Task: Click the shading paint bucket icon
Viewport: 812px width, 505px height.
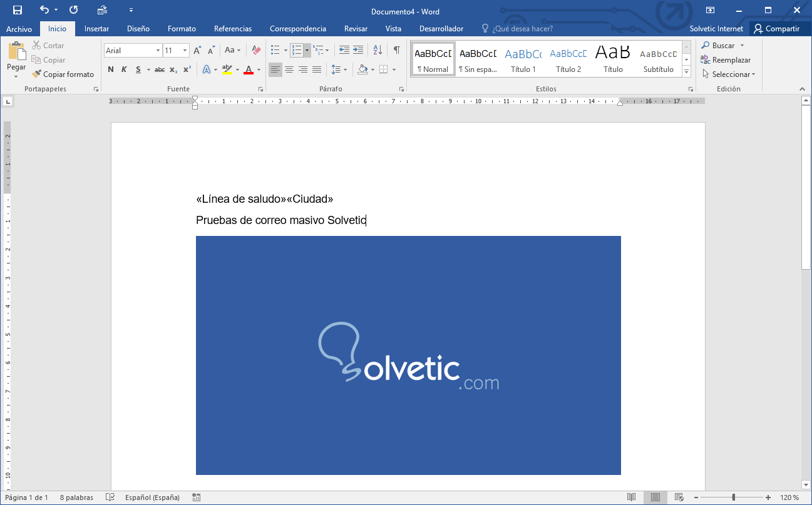Action: [x=362, y=69]
